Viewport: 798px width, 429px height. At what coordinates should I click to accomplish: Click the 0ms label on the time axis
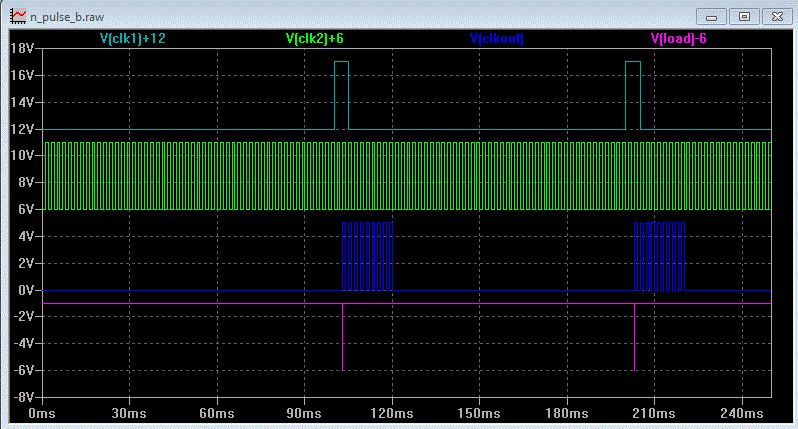[42, 413]
